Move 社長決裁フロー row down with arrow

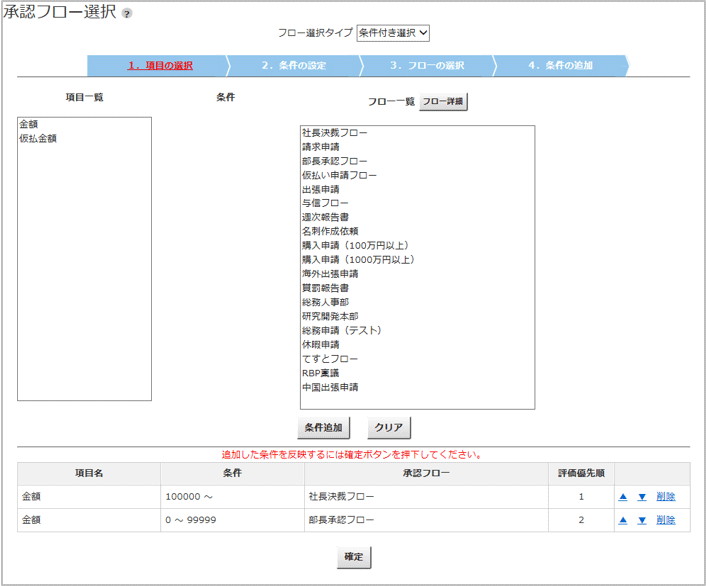pos(642,496)
